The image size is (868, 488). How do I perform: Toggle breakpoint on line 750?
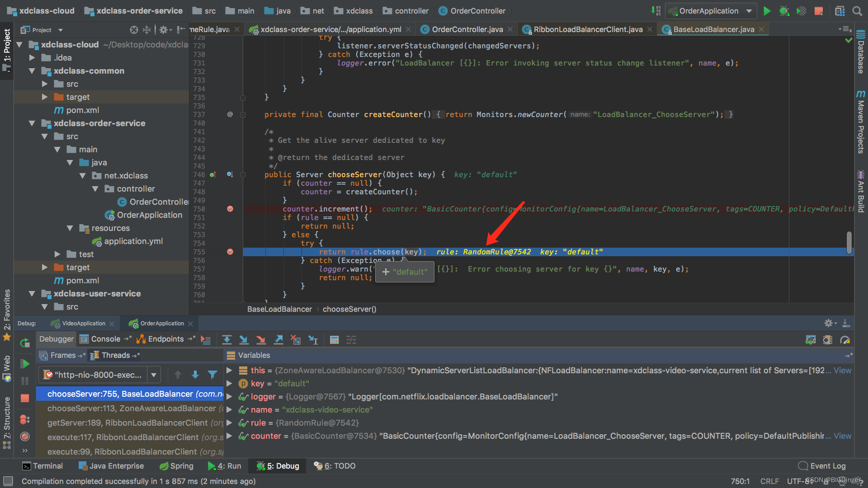click(x=230, y=209)
